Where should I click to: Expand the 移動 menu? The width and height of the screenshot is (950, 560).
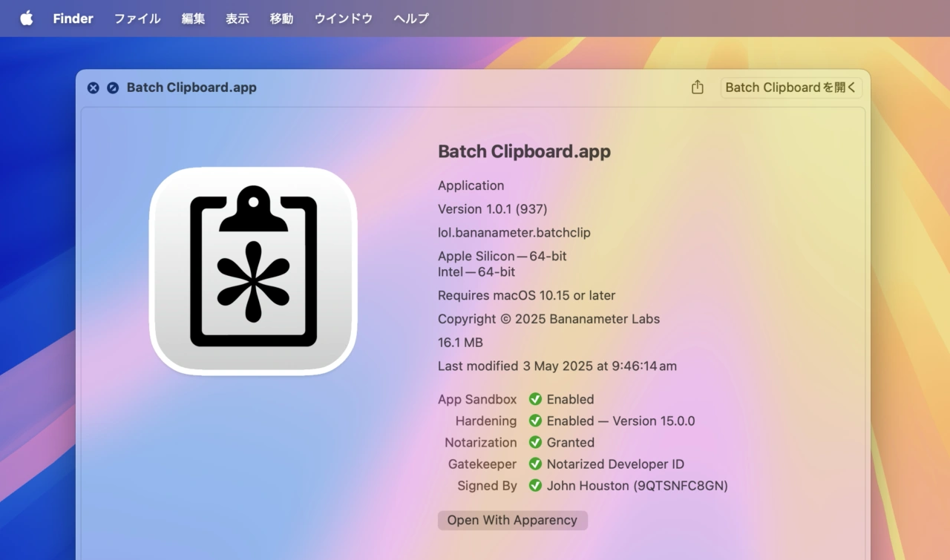pos(281,19)
